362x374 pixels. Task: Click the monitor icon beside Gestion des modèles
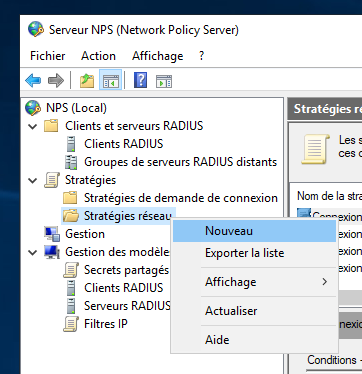point(52,252)
